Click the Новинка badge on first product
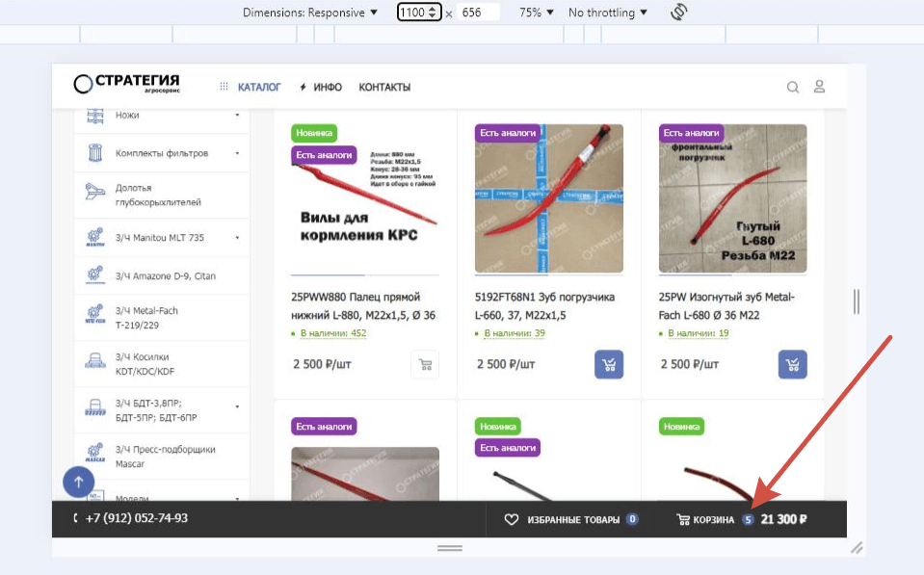Screen dimensions: 924x575 314,133
